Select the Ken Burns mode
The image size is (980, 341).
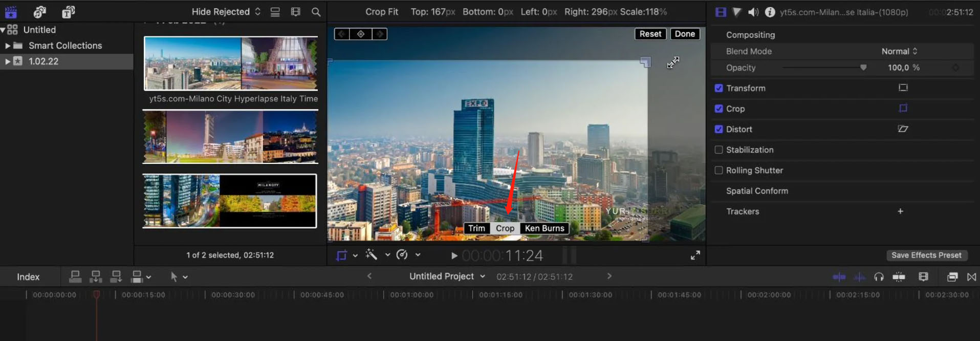point(545,228)
